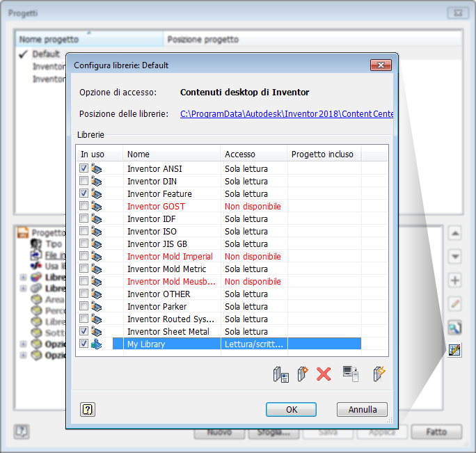476x453 pixels.
Task: Select the Default project in Progetti list
Action: 46,54
